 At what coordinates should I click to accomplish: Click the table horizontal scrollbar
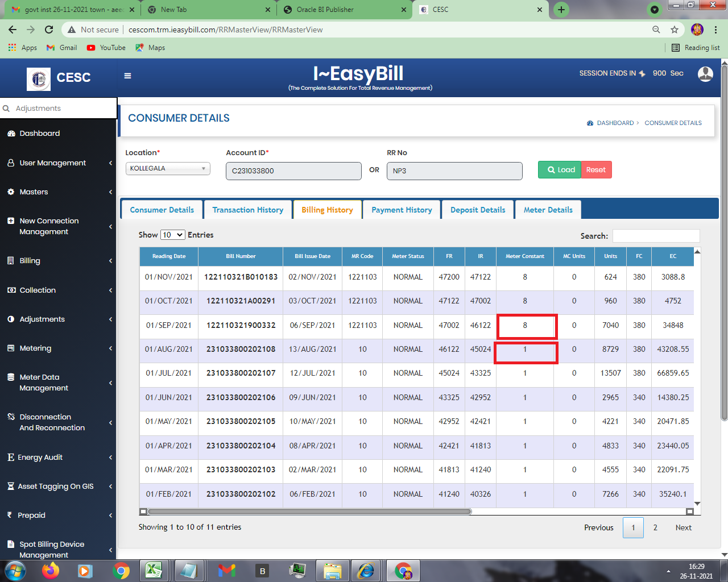coord(310,512)
